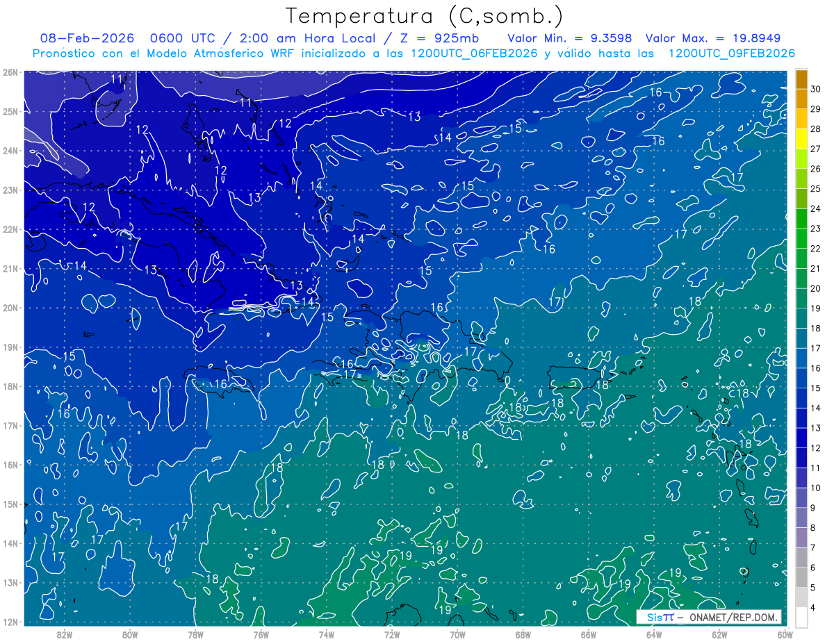The width and height of the screenshot is (834, 644).
Task: Click the "78W" longitude axis label
Action: [x=195, y=634]
